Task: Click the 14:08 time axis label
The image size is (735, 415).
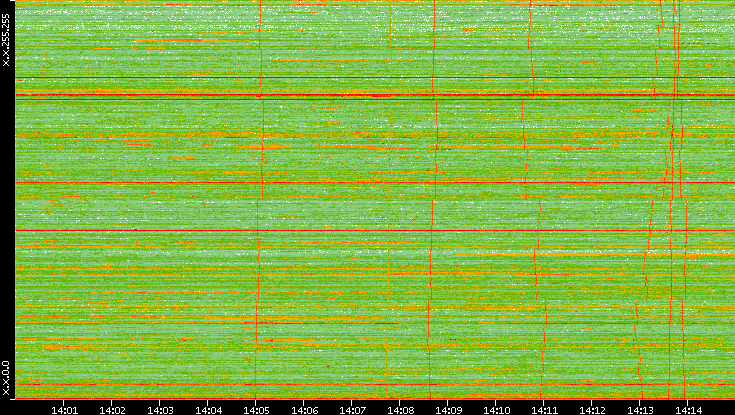Action: tap(400, 411)
